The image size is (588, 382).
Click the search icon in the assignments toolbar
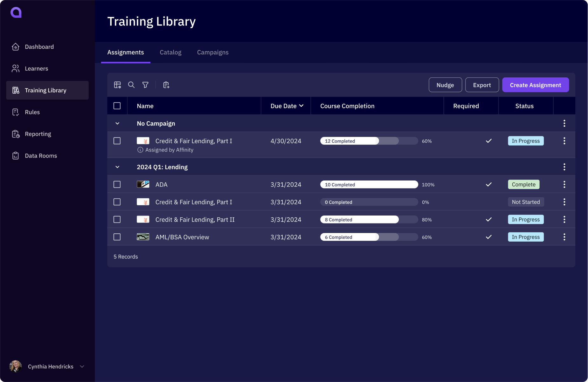pyautogui.click(x=131, y=85)
